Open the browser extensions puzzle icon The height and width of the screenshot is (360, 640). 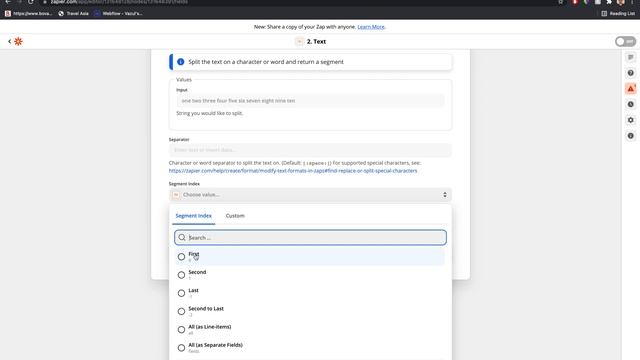609,2
